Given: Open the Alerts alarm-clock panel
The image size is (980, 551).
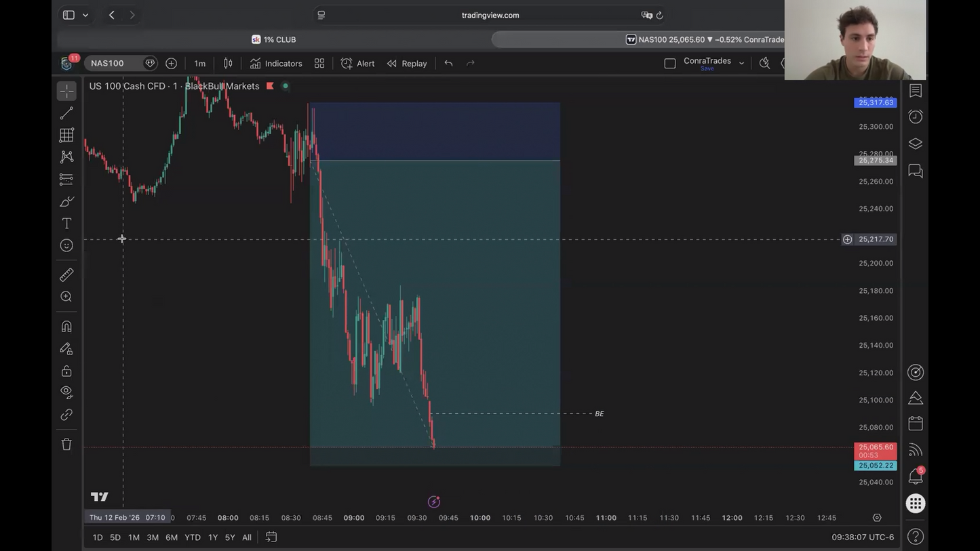Looking at the screenshot, I should pyautogui.click(x=916, y=117).
